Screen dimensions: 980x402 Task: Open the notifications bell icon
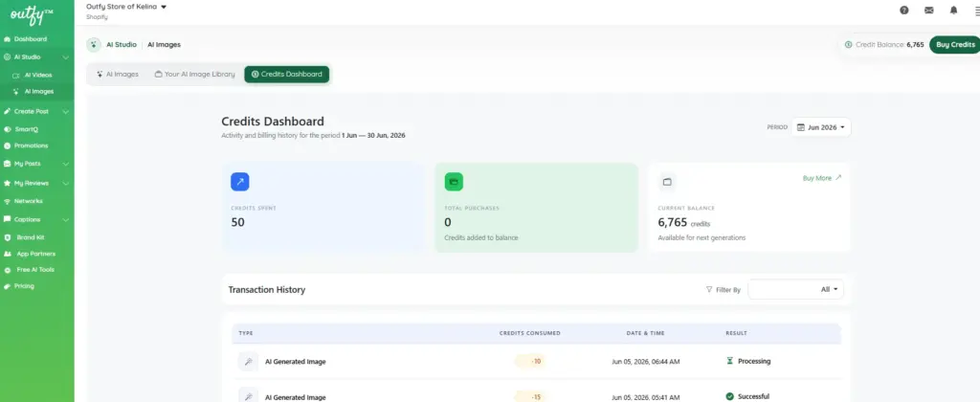point(954,10)
